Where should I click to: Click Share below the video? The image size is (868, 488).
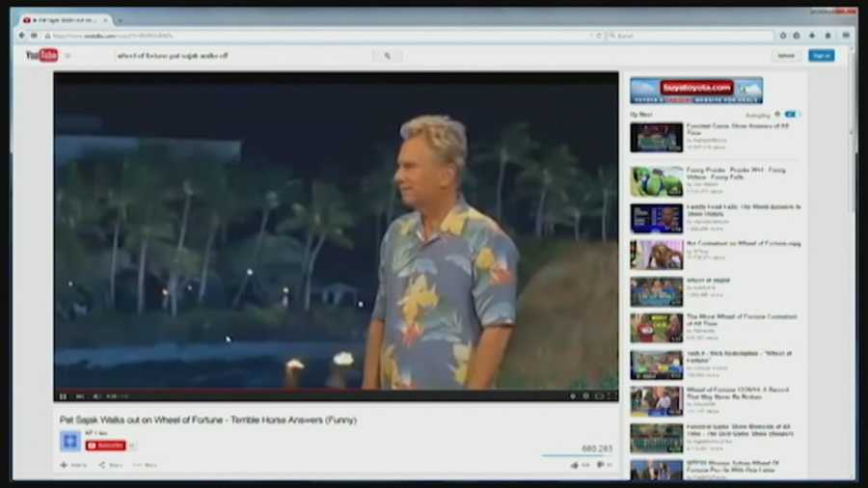111,465
